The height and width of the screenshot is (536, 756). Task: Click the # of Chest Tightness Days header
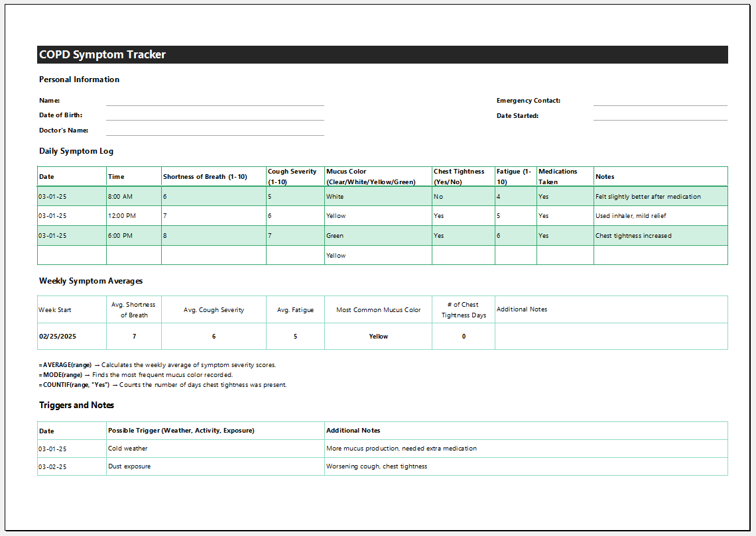click(464, 309)
